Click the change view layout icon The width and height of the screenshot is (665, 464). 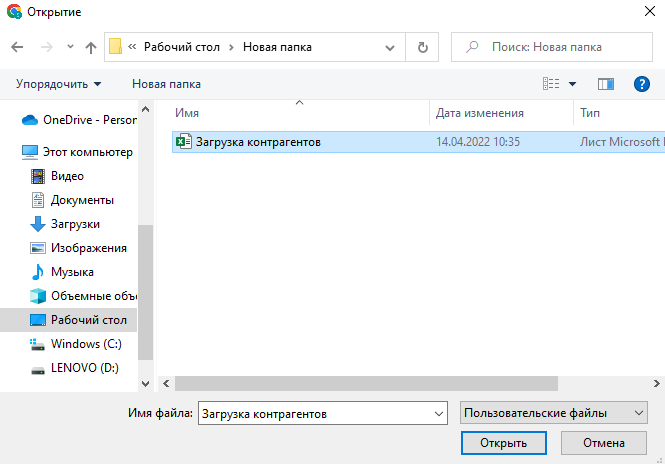click(551, 84)
